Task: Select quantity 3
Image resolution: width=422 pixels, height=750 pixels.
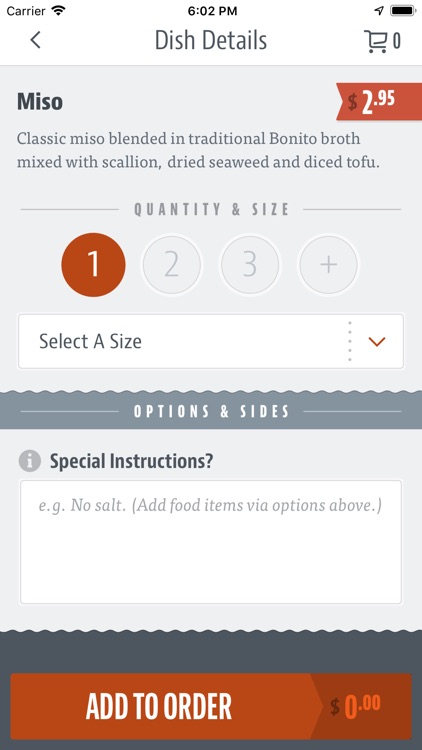Action: point(250,265)
